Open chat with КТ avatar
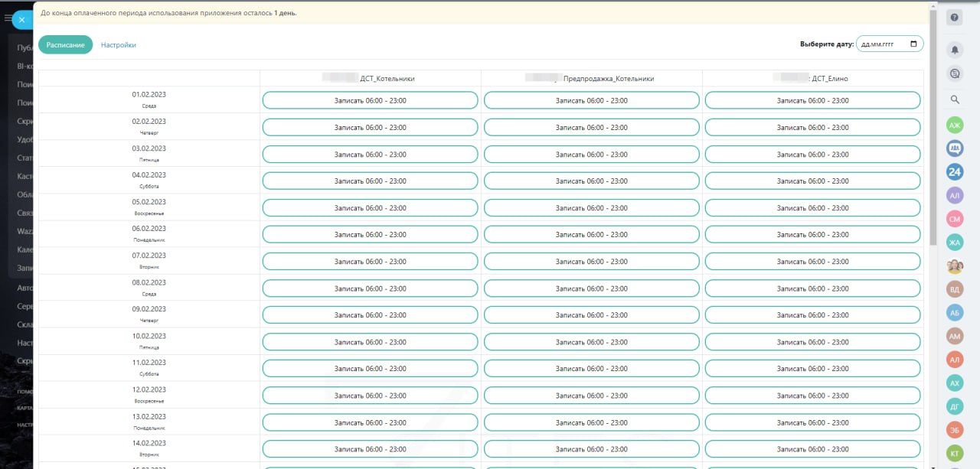 tap(954, 453)
